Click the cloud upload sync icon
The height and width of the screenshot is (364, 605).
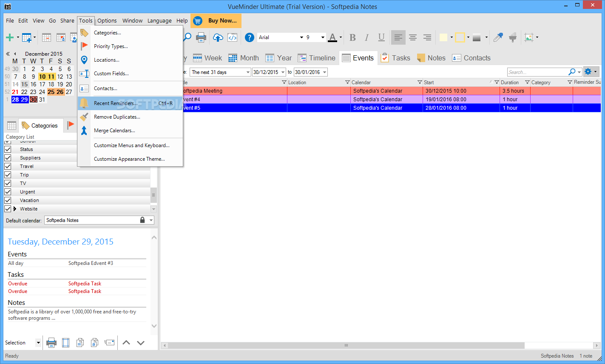[218, 37]
